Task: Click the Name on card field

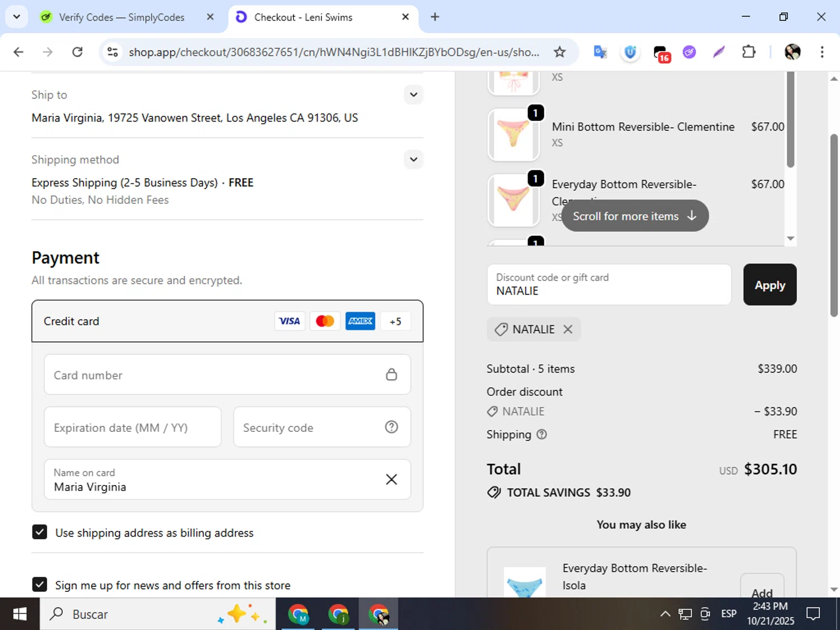Action: coord(227,479)
